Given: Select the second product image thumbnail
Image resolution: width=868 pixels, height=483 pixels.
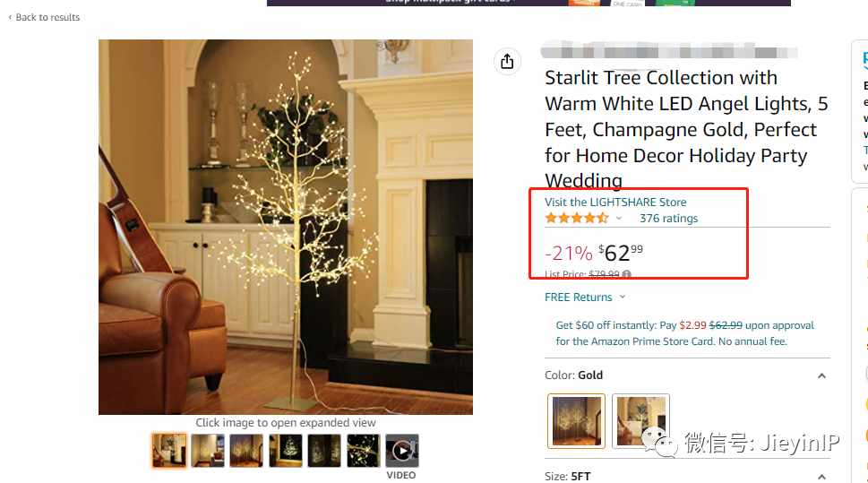Looking at the screenshot, I should click(x=208, y=451).
